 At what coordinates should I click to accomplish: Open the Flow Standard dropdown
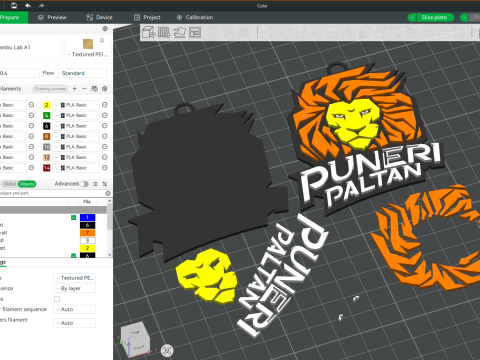pos(81,73)
